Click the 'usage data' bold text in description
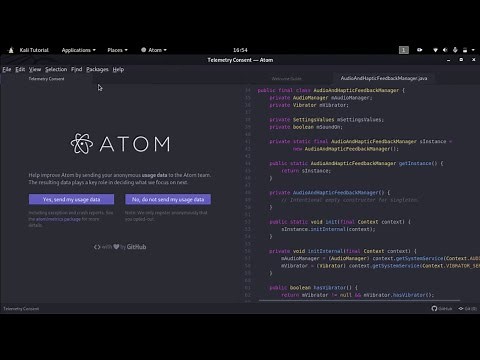Screen dimensions: 480x360 click(x=154, y=175)
